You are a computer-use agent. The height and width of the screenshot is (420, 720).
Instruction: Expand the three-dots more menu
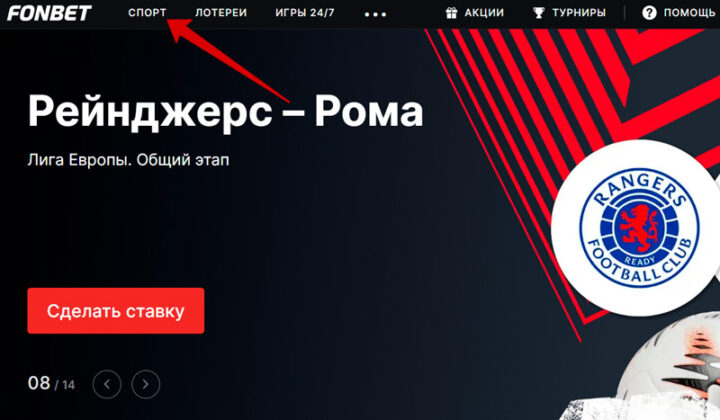(x=375, y=14)
